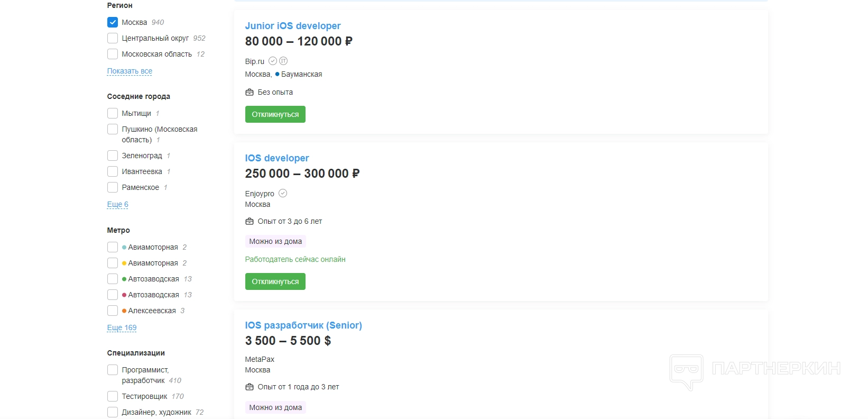Expand regions with Показать все
The image size is (868, 419).
[130, 71]
